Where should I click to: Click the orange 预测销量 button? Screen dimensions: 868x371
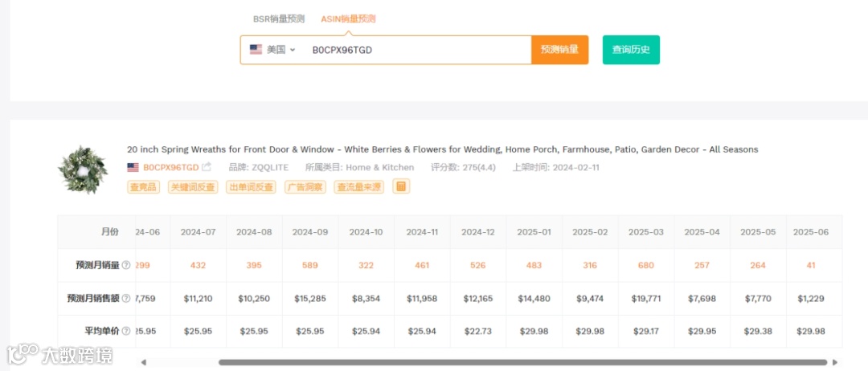click(559, 50)
